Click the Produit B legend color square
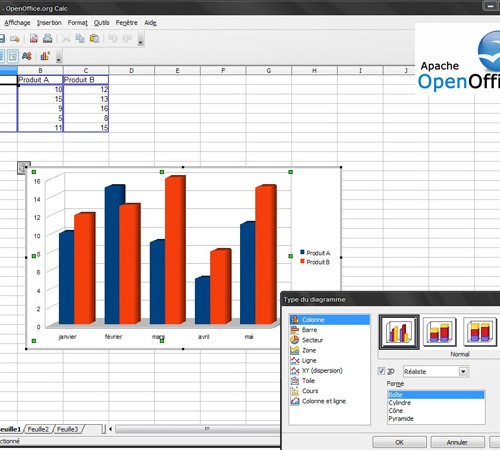The image size is (500, 450). (x=302, y=261)
